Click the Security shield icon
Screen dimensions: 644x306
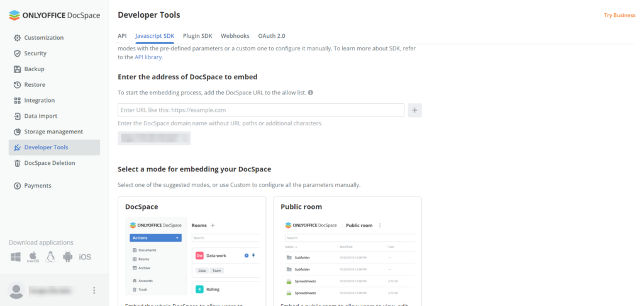tap(17, 54)
